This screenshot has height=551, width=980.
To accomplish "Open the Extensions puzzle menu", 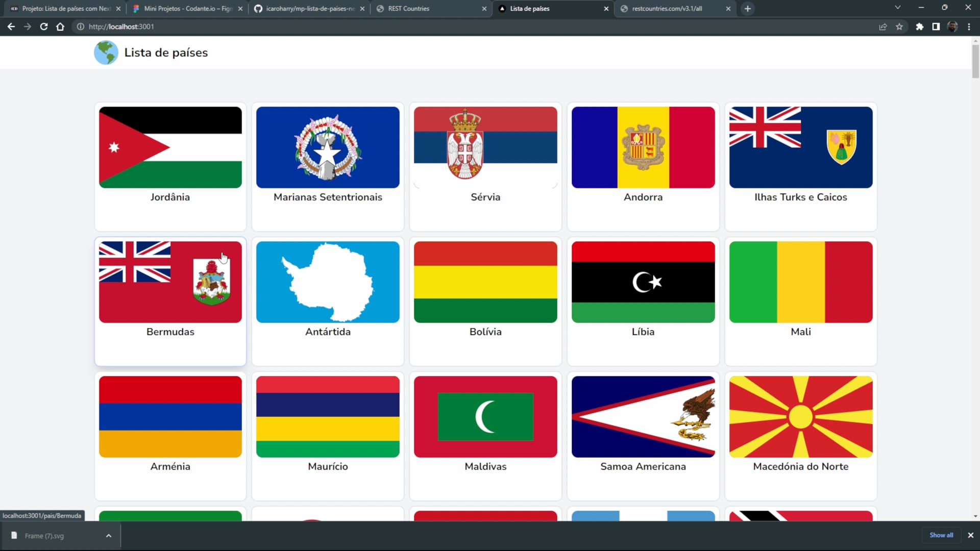I will (920, 27).
